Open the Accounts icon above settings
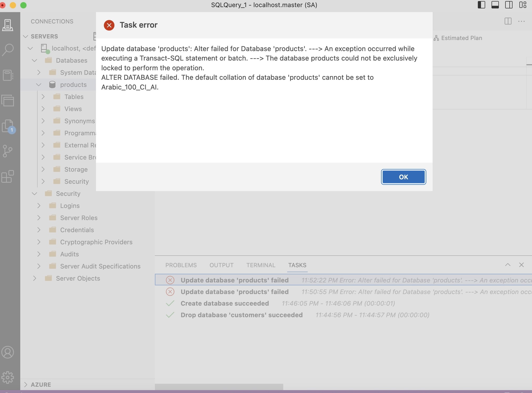 pos(8,352)
